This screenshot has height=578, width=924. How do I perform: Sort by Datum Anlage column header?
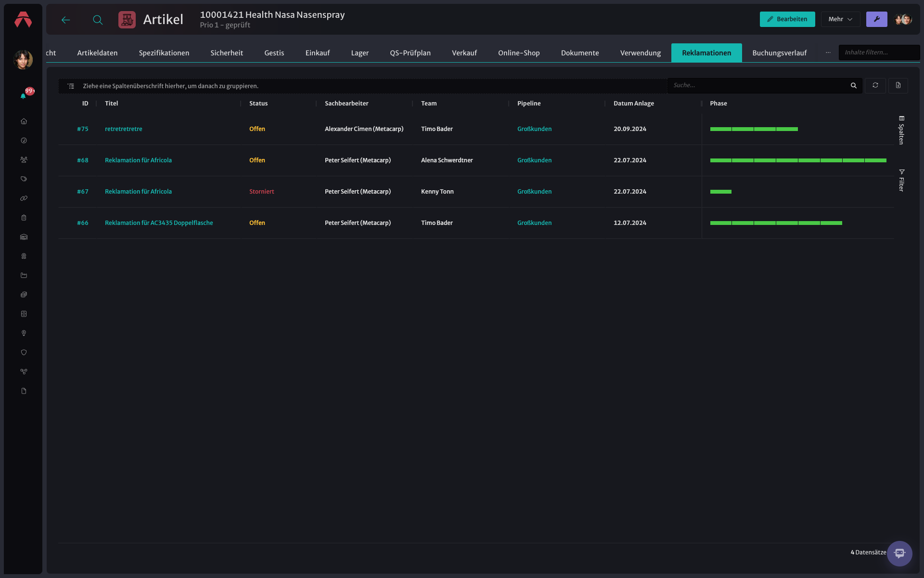pos(633,104)
